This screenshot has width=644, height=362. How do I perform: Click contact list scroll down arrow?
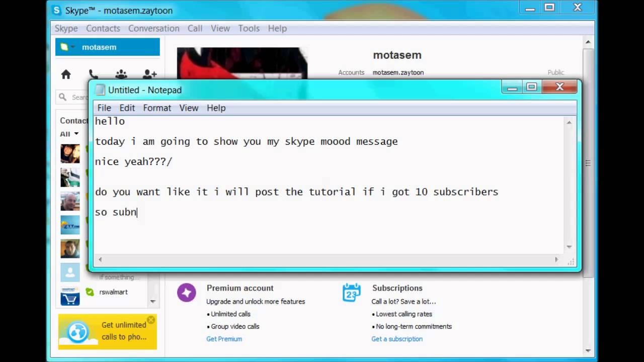[x=152, y=302]
